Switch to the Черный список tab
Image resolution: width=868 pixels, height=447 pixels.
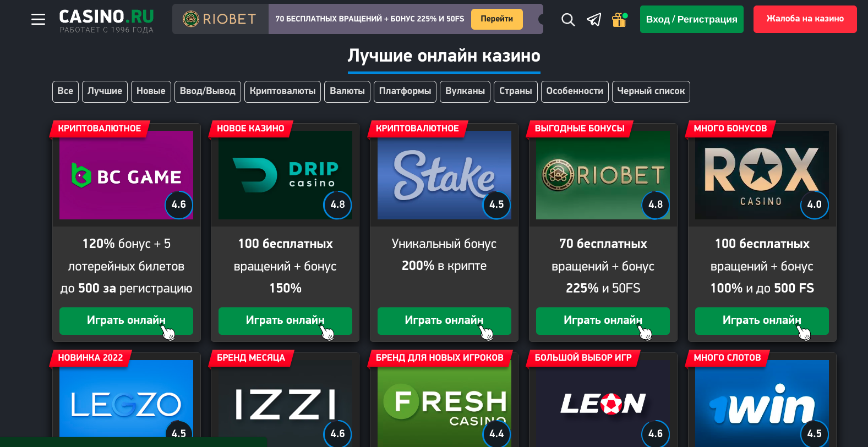point(651,91)
